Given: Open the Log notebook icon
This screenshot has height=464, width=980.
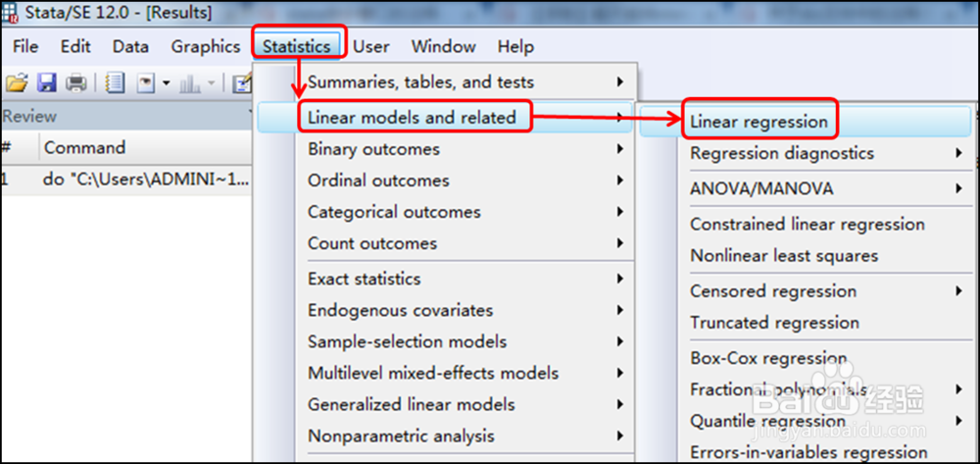Looking at the screenshot, I should [115, 82].
